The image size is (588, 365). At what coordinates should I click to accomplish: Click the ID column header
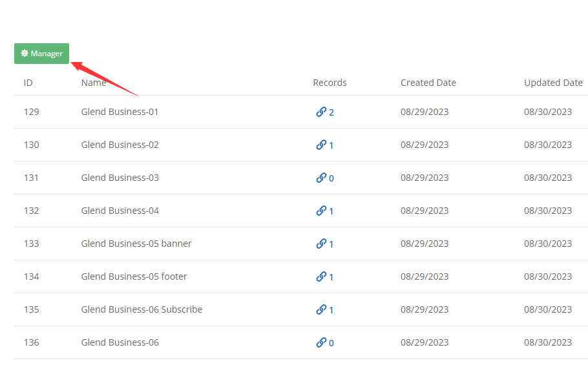[28, 83]
